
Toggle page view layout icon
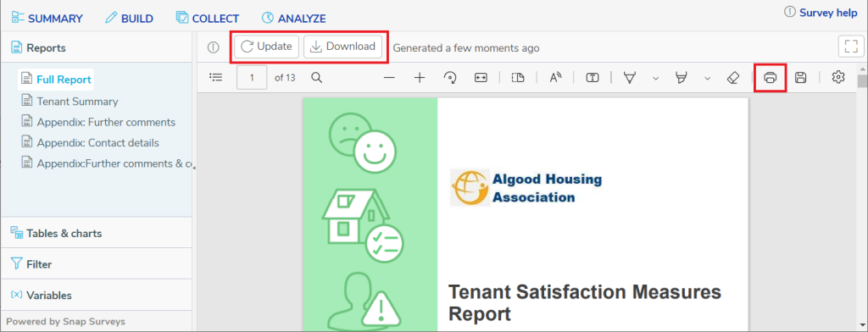tap(518, 78)
